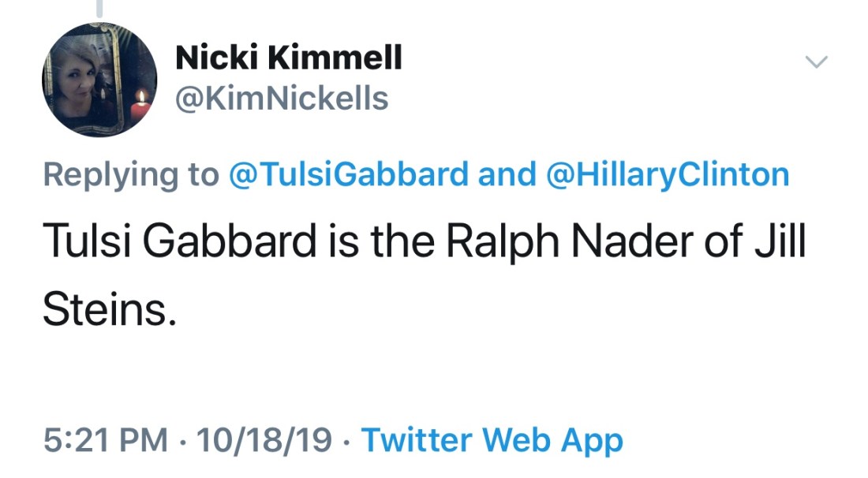Image resolution: width=868 pixels, height=478 pixels.
Task: Click the thread connector line above avatar
Action: pyautogui.click(x=99, y=8)
